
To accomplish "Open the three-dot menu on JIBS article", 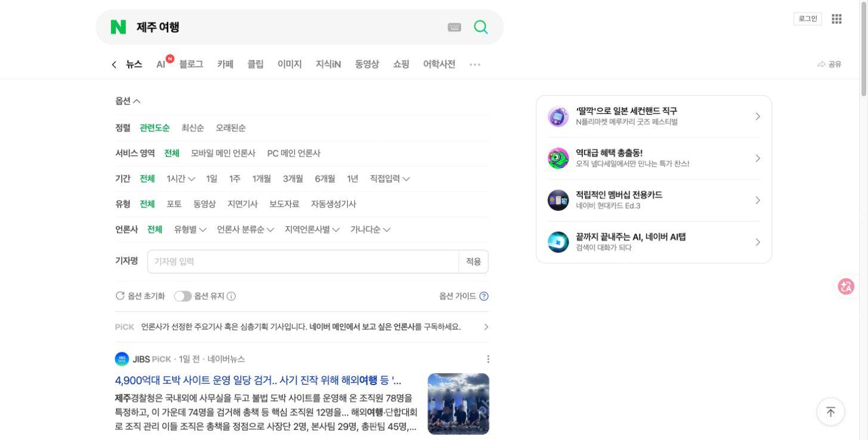I will pyautogui.click(x=488, y=359).
